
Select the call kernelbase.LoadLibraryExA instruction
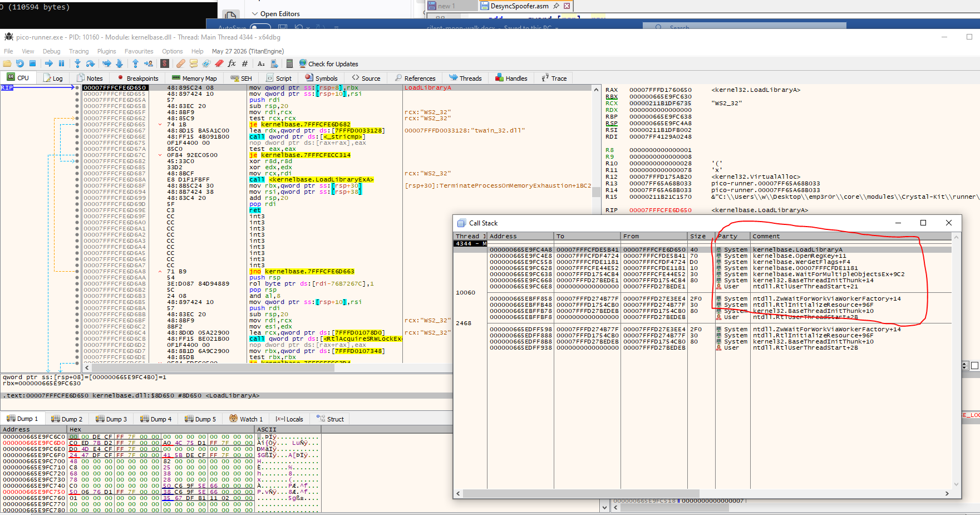(312, 180)
